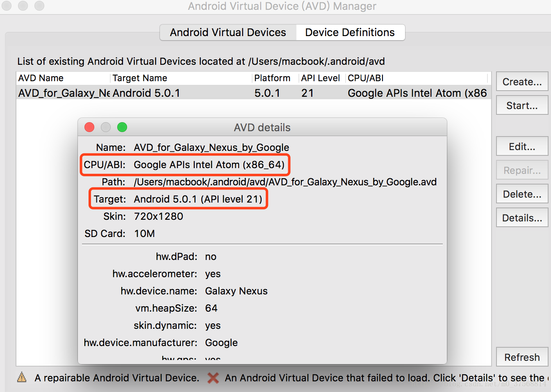Click the hw.dPad no value
This screenshot has height=392, width=551.
tap(211, 257)
